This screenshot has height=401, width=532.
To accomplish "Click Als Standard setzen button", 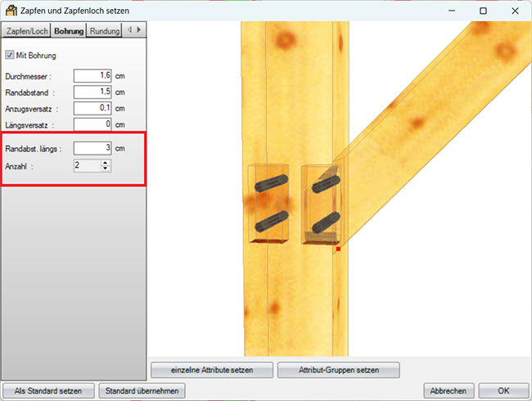I will coord(48,391).
